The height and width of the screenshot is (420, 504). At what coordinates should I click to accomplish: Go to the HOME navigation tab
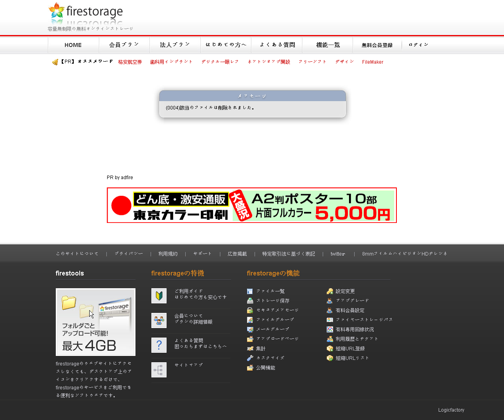(73, 45)
